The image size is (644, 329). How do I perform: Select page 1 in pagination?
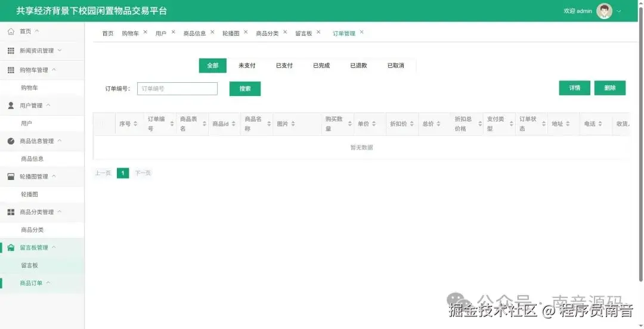tap(123, 173)
